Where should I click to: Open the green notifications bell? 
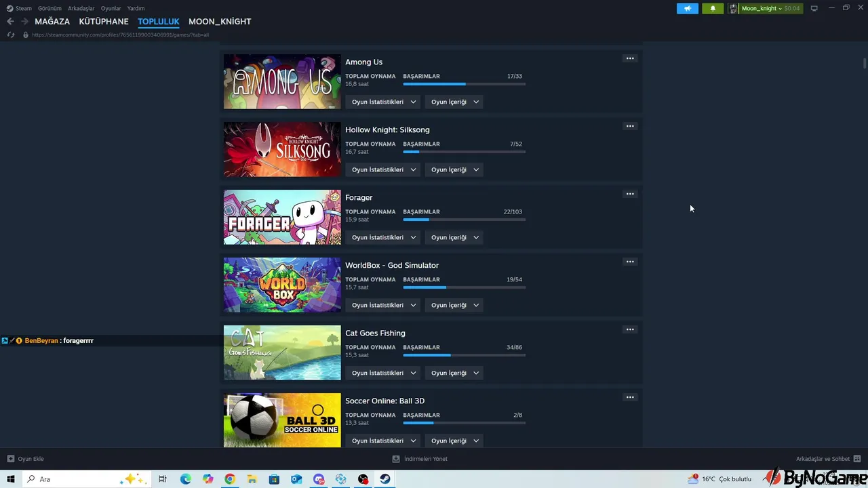click(713, 8)
